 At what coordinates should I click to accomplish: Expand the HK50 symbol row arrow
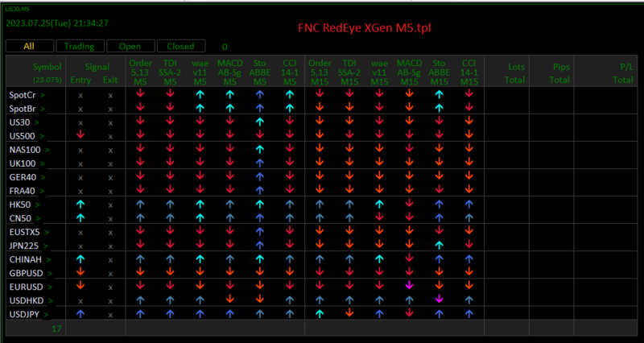pyautogui.click(x=39, y=205)
